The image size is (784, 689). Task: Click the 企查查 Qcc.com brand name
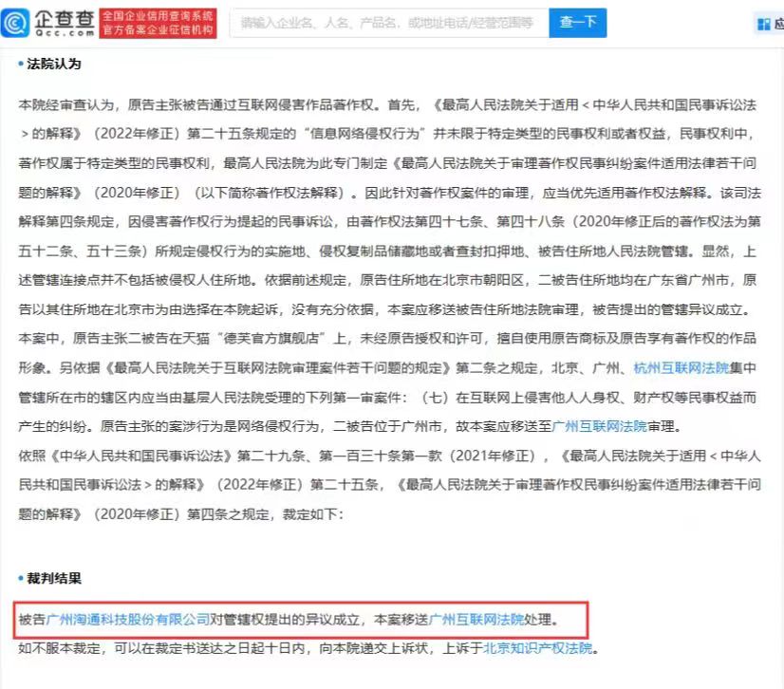pos(65,23)
